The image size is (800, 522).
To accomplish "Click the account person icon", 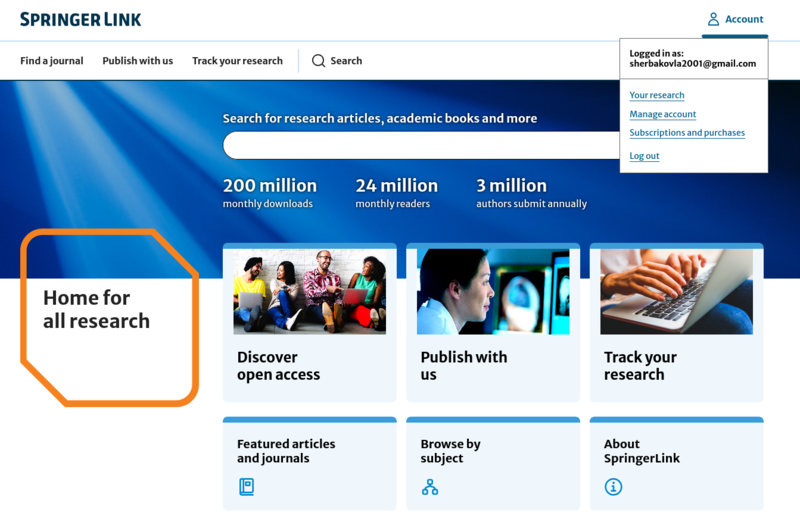I will pos(713,19).
